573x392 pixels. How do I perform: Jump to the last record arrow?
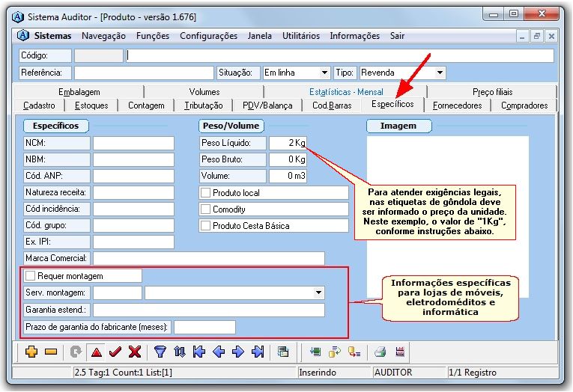258,352
